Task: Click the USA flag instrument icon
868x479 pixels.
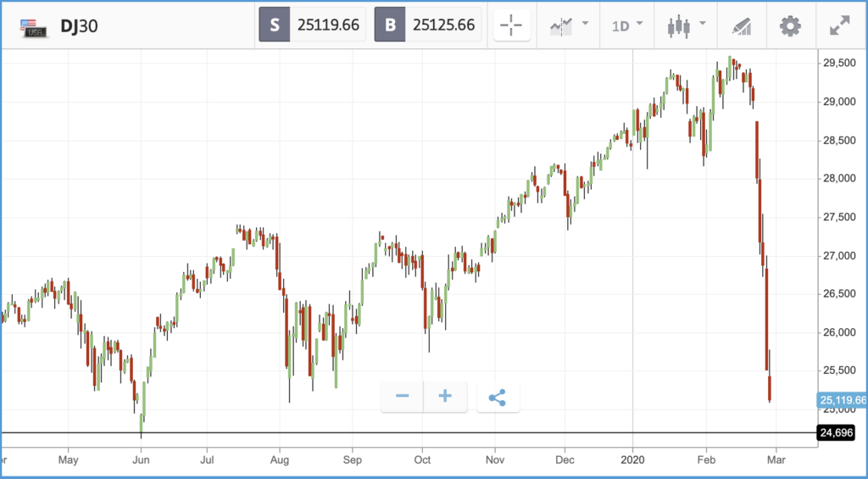Action: click(x=32, y=27)
